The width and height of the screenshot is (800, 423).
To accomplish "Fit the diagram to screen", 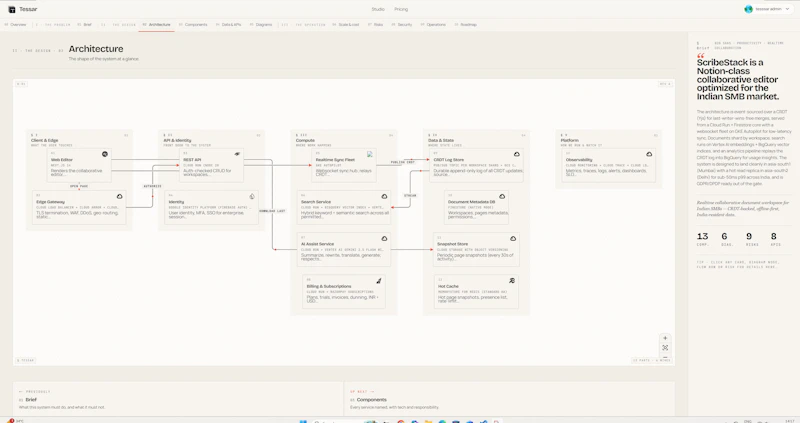I will [x=665, y=347].
